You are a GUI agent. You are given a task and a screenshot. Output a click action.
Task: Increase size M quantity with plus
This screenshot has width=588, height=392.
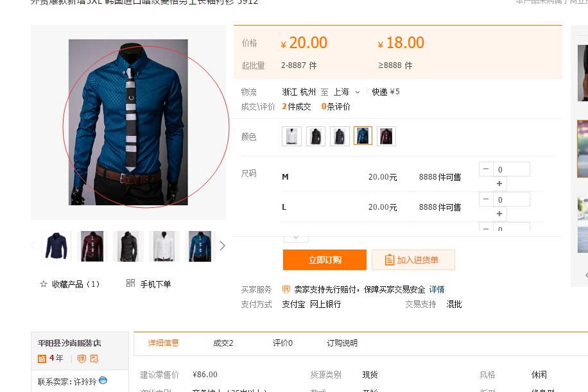499,183
